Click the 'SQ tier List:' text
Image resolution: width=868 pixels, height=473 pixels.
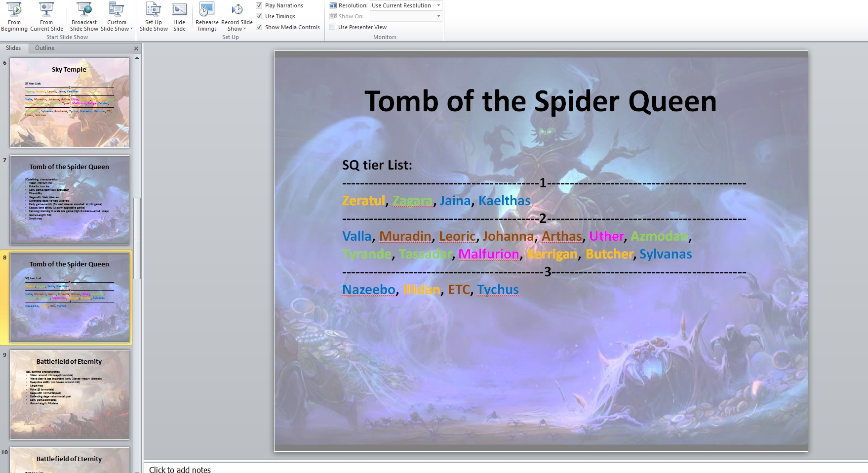[x=377, y=165]
